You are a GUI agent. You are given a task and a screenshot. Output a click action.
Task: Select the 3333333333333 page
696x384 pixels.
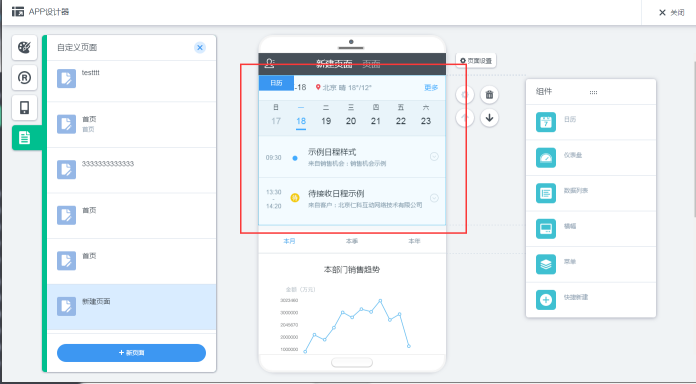[131, 170]
